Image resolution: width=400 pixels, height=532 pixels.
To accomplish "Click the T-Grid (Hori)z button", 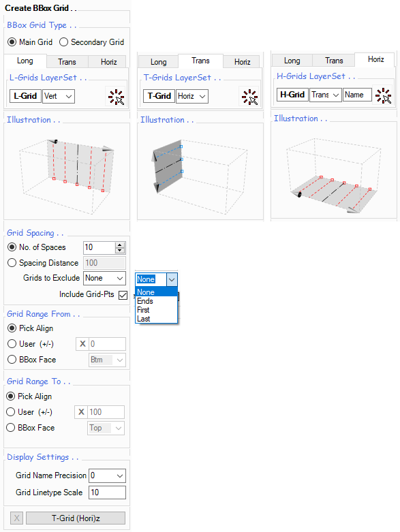I will pos(76,518).
